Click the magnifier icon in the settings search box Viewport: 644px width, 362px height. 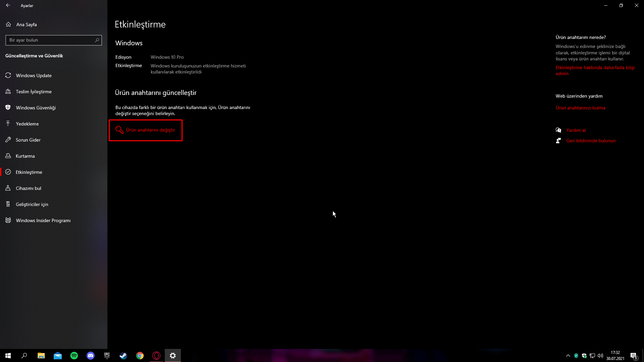tap(97, 40)
